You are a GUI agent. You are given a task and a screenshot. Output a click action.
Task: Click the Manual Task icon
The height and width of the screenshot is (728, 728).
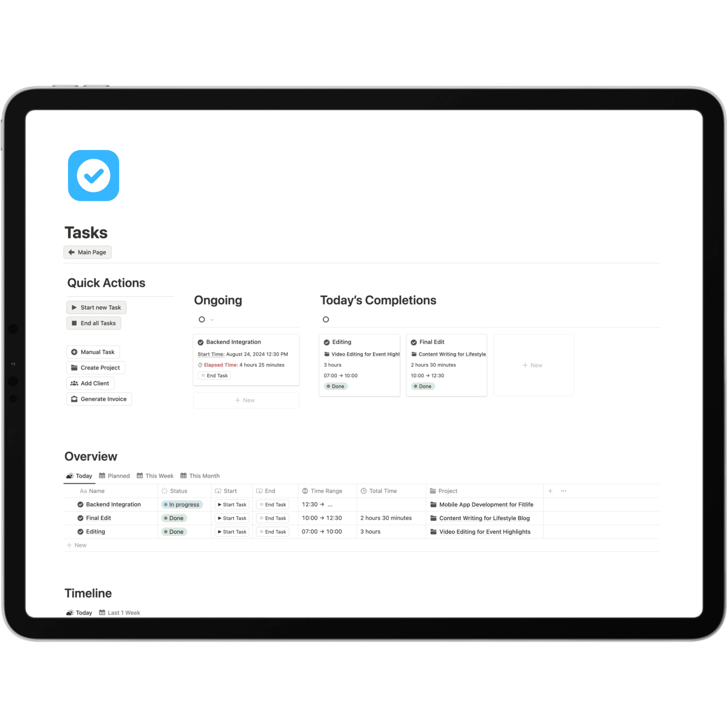point(74,351)
